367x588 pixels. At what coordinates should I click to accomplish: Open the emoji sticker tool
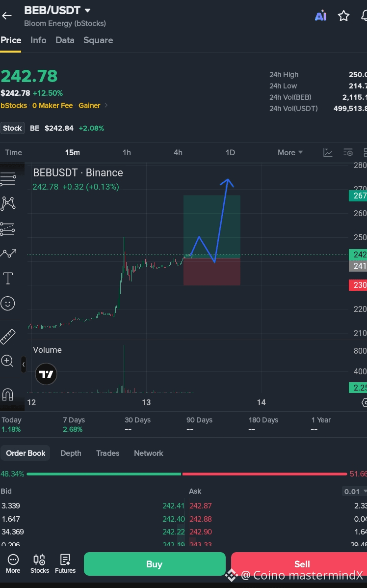coord(7,304)
